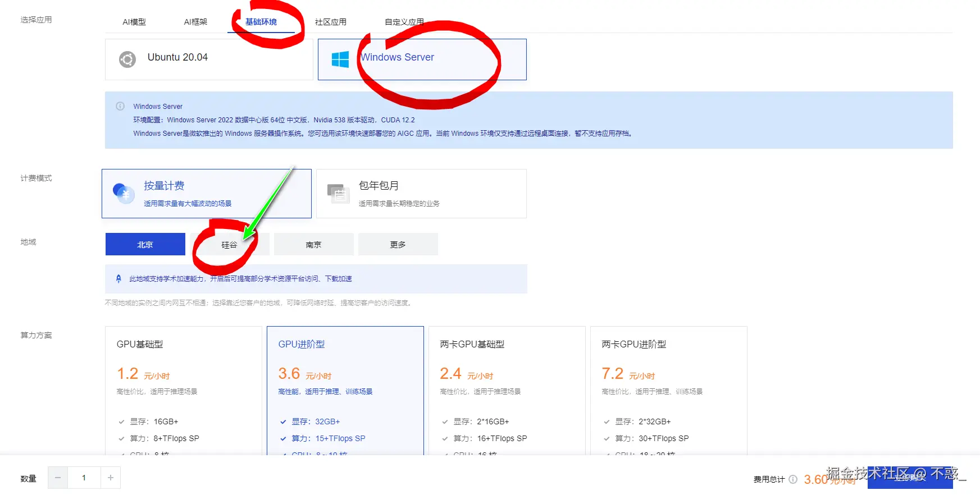Image resolution: width=980 pixels, height=495 pixels.
Task: Click the 高性能, 适用于推理、训练场景 description
Action: 326,392
